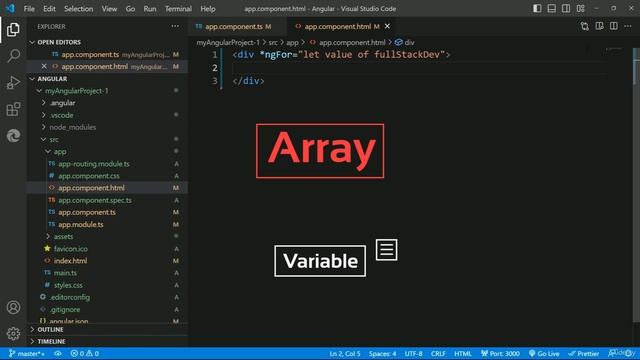
Task: Toggle the secondary side bar layout icon
Action: point(566,8)
